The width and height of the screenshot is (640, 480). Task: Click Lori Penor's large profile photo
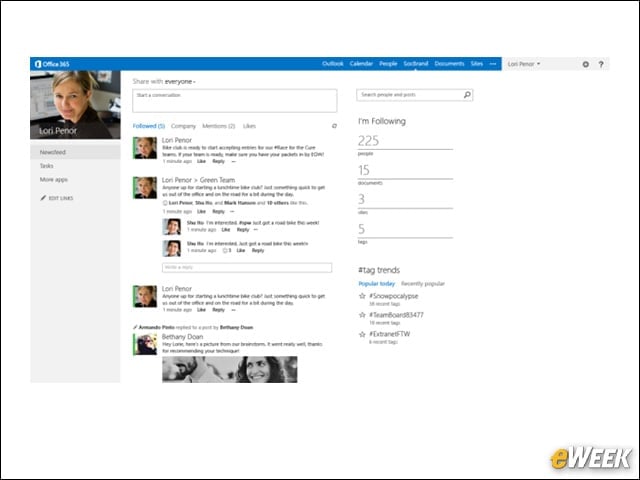[x=75, y=105]
